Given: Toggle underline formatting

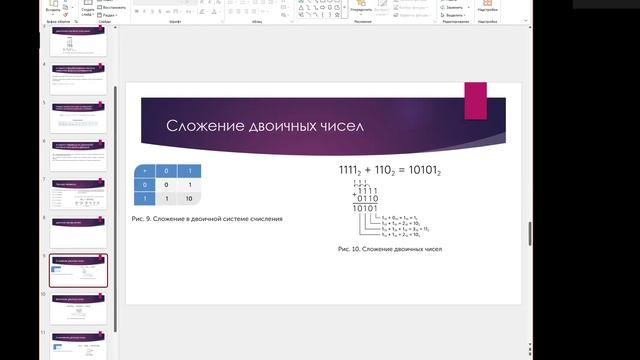Looking at the screenshot, I should [x=152, y=12].
